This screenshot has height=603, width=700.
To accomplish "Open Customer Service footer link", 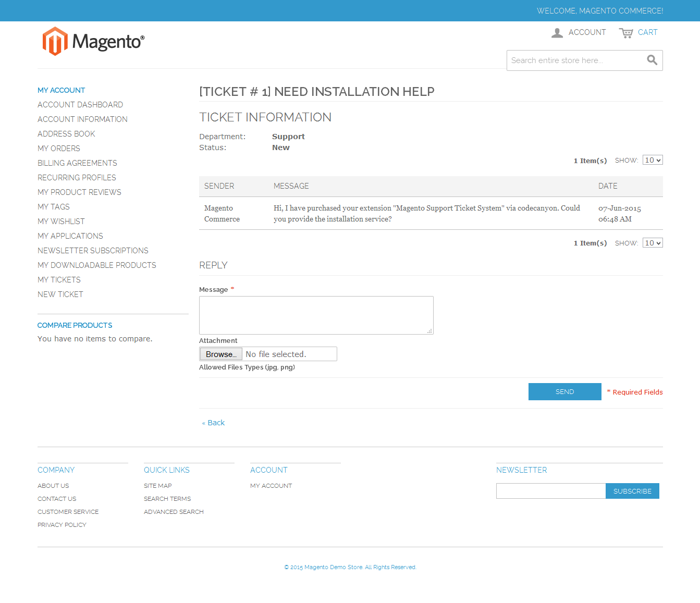I will click(68, 512).
